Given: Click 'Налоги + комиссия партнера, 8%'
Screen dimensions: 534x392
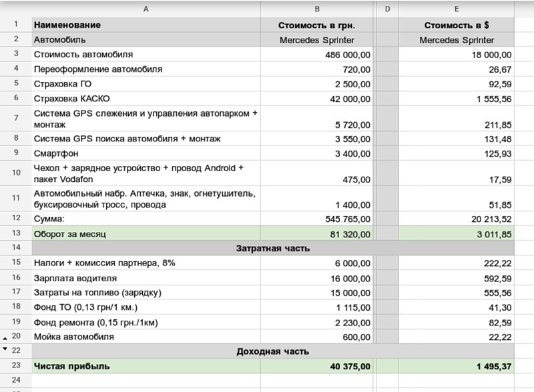Looking at the screenshot, I should point(146,263).
